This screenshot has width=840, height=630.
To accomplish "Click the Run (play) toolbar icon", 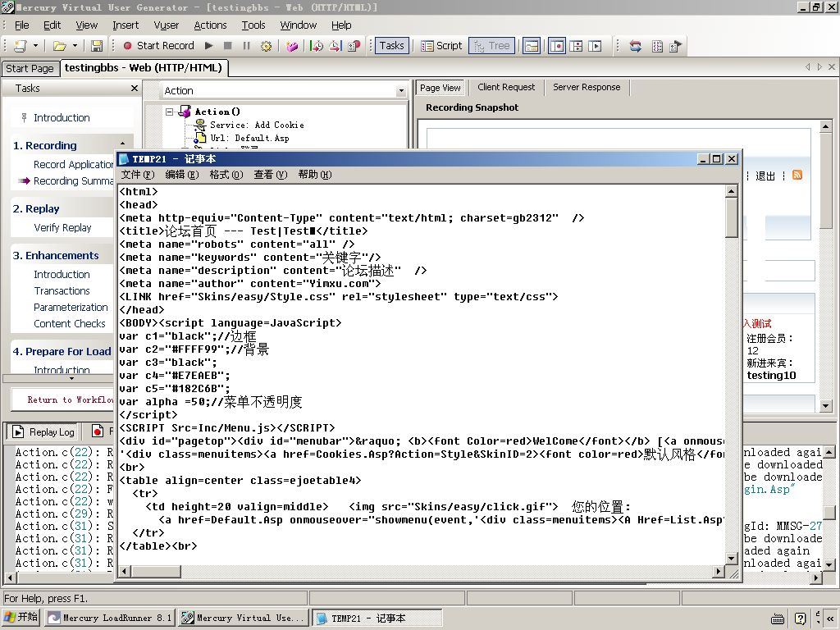I will tap(209, 46).
